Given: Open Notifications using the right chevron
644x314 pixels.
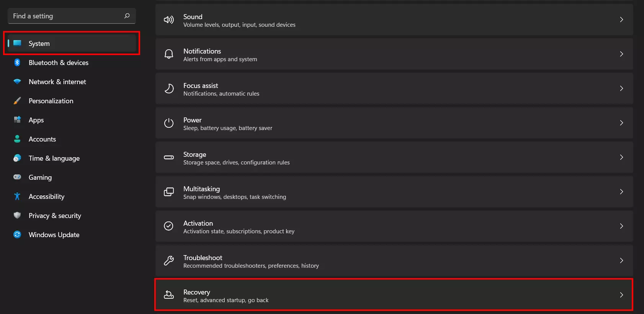Looking at the screenshot, I should (621, 54).
